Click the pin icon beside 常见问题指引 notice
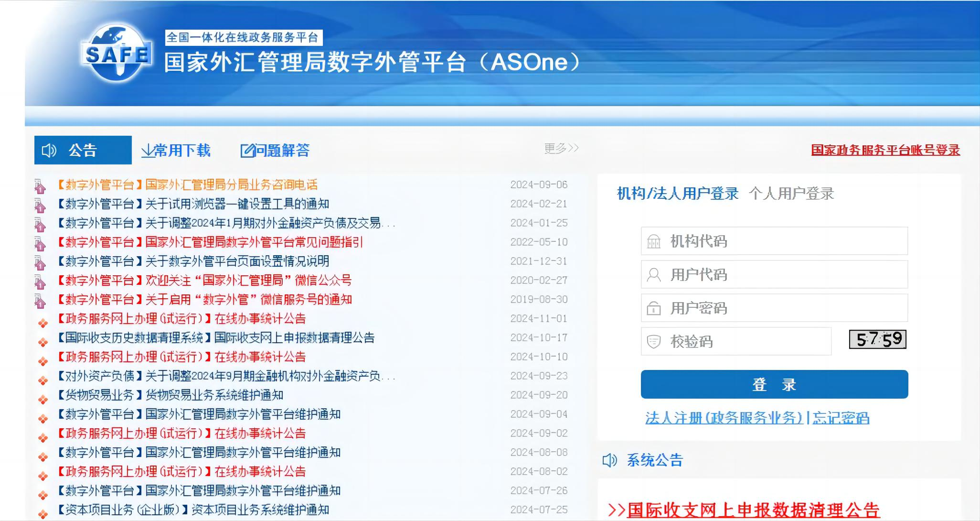 (x=40, y=243)
